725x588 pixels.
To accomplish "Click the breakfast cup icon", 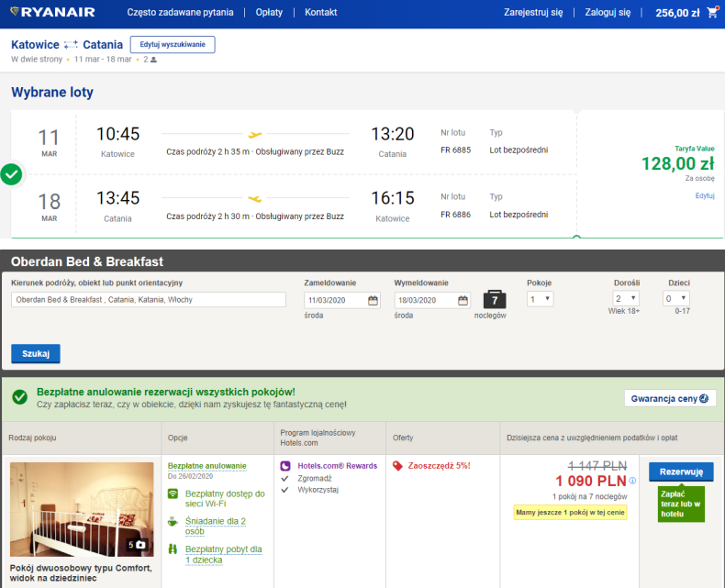I will [x=173, y=521].
